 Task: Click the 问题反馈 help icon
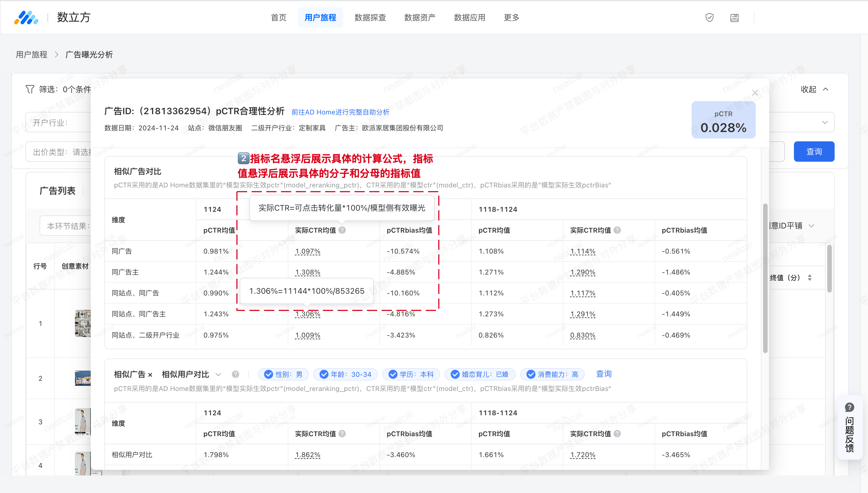tap(849, 407)
